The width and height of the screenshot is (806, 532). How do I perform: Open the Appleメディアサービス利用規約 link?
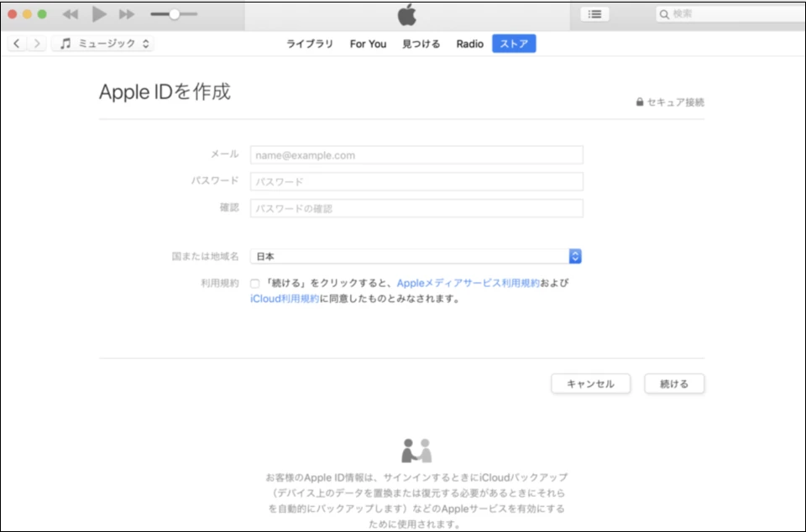468,284
